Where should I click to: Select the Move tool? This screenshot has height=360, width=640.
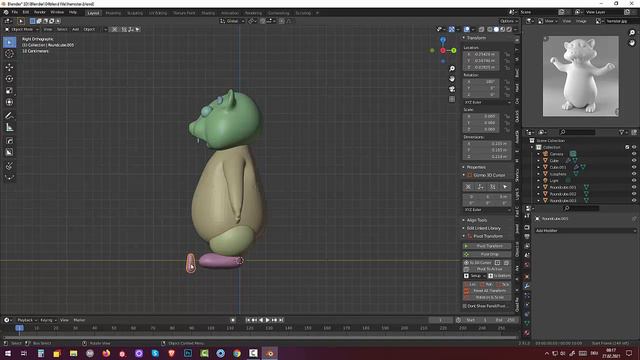click(9, 67)
